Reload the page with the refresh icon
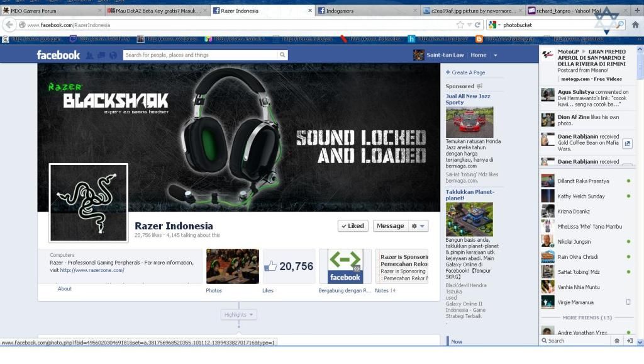Screen dimensions: 644x364 [x=477, y=25]
